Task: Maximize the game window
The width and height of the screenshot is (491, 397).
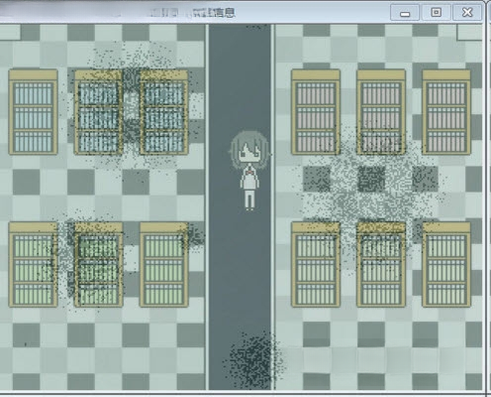Action: click(x=436, y=13)
